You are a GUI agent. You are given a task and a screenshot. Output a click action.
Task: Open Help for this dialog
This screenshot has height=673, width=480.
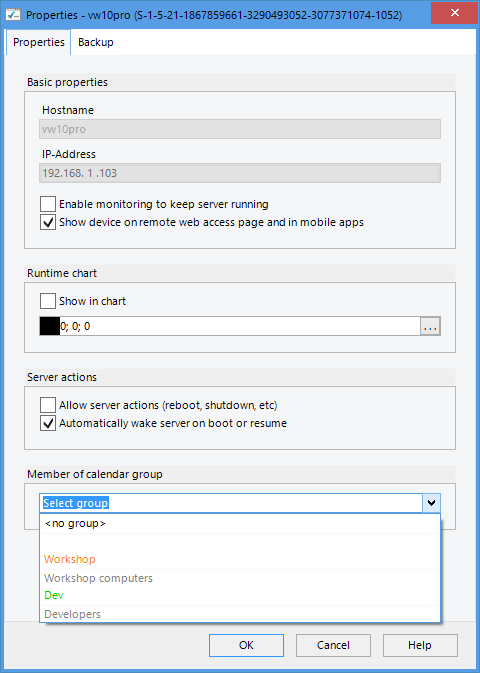coord(420,645)
